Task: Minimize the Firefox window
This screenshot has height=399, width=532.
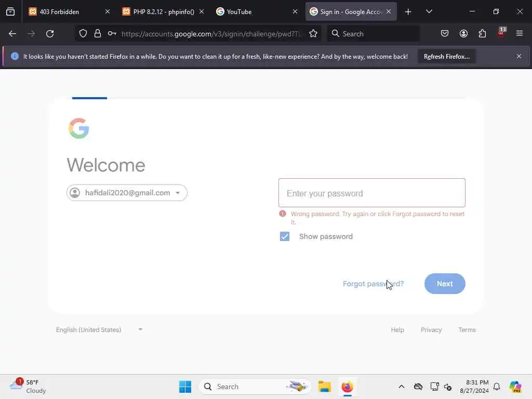Action: coord(472,11)
